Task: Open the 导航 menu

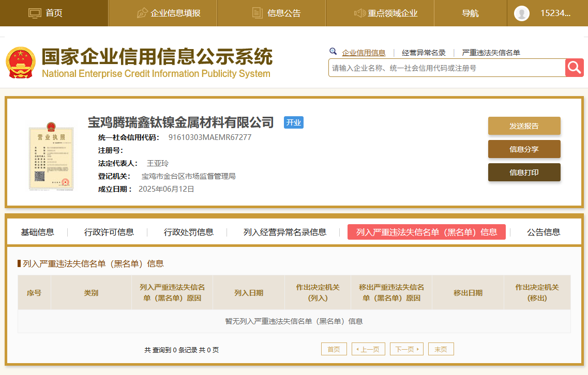Action: [x=470, y=13]
